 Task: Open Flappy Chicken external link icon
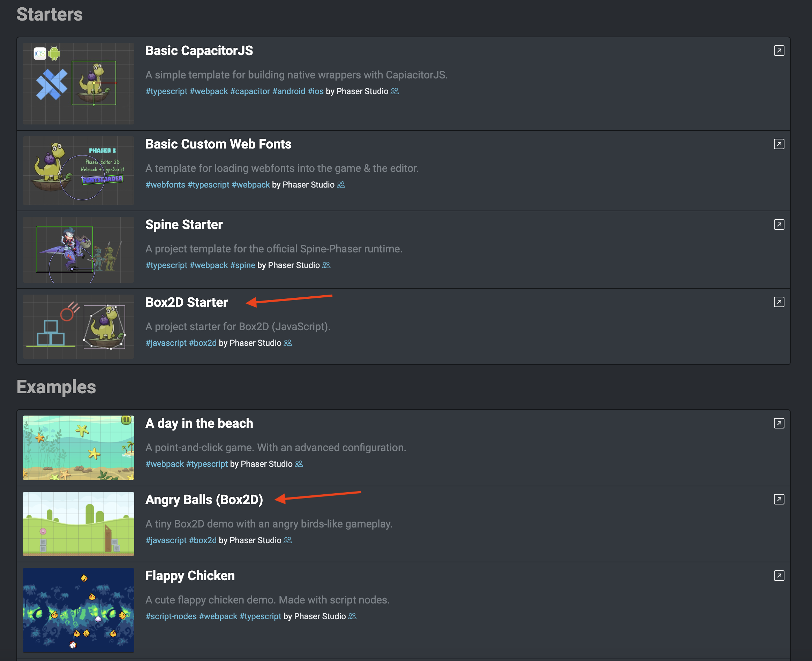779,575
